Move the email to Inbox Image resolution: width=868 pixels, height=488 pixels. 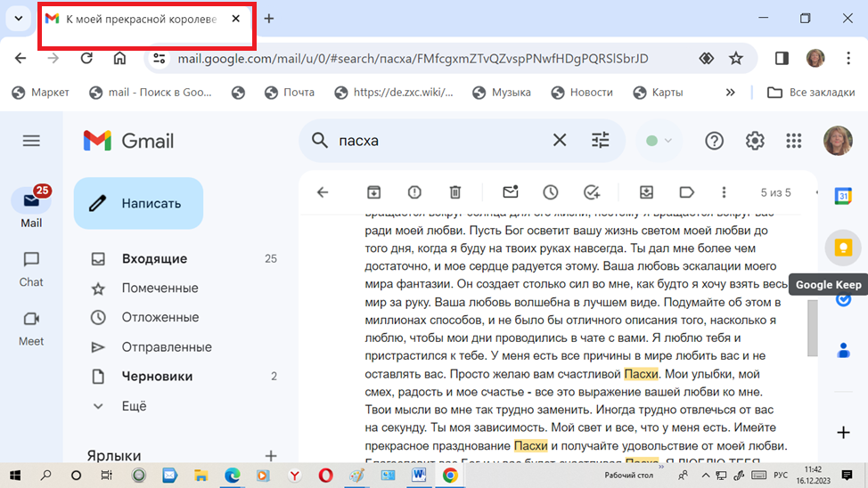pyautogui.click(x=646, y=192)
